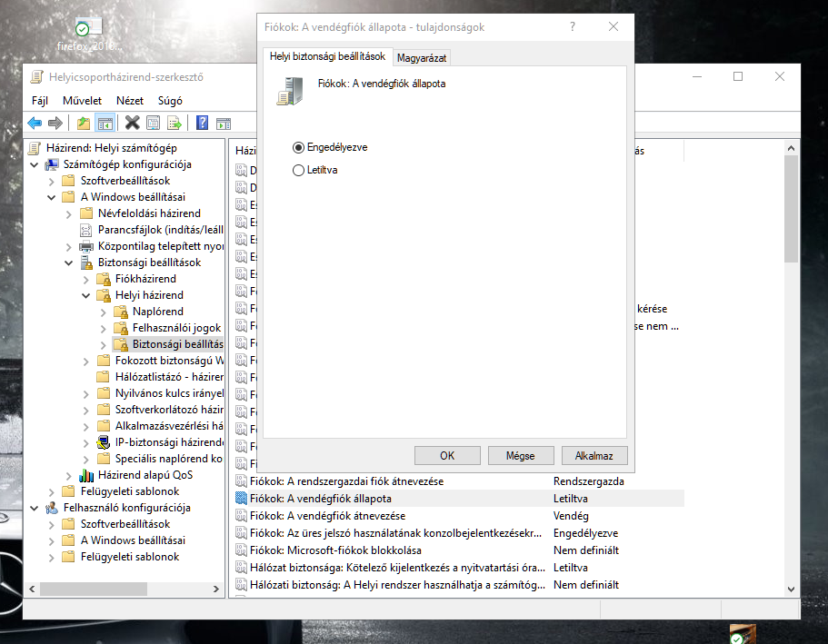Expand the Nyilvános kulcs irányelvei node

tap(86, 394)
